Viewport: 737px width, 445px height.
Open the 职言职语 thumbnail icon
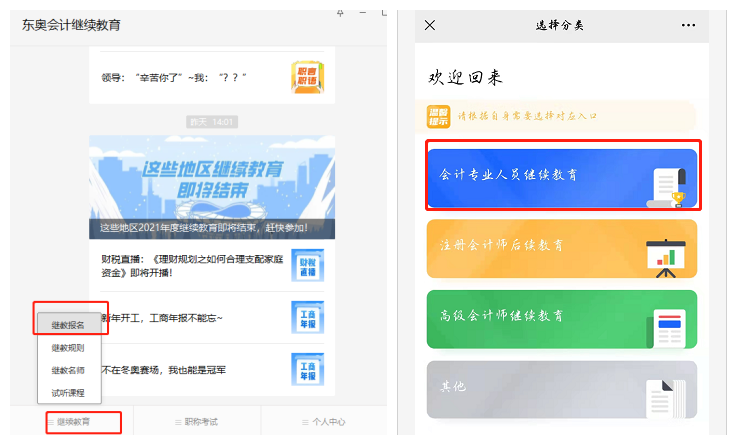[307, 77]
